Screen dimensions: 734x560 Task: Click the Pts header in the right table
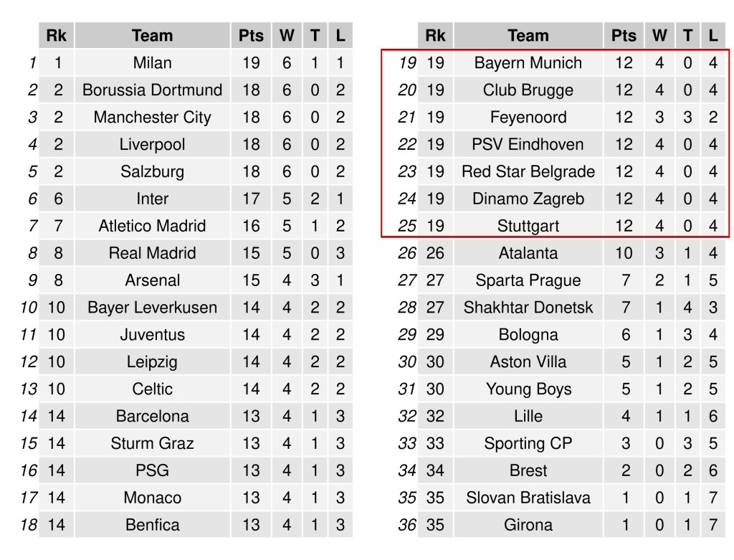(x=624, y=35)
